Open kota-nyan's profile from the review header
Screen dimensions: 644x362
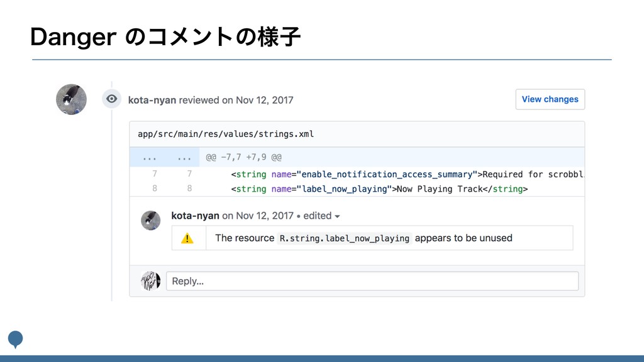(x=152, y=100)
